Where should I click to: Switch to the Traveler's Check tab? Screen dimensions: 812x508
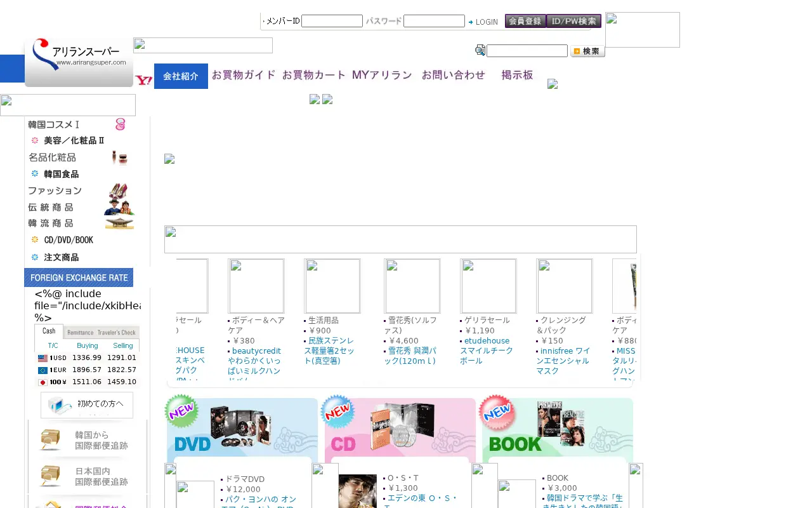pyautogui.click(x=117, y=332)
